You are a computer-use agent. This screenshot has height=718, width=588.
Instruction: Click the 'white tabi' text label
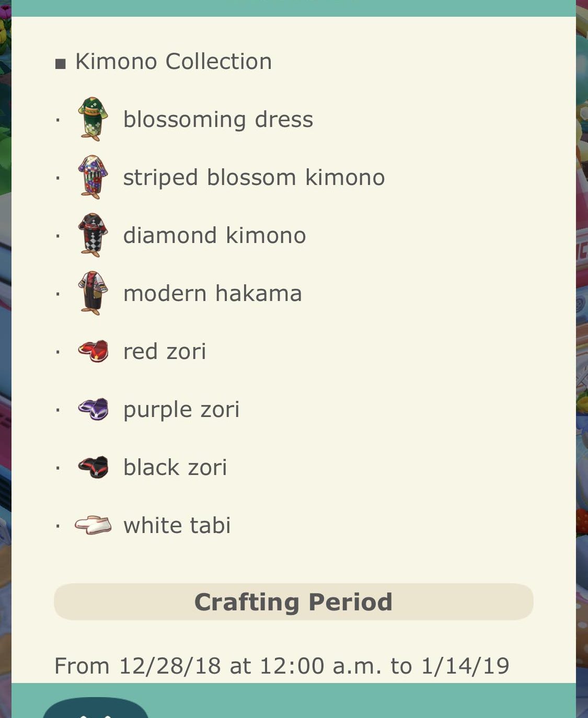coord(177,526)
